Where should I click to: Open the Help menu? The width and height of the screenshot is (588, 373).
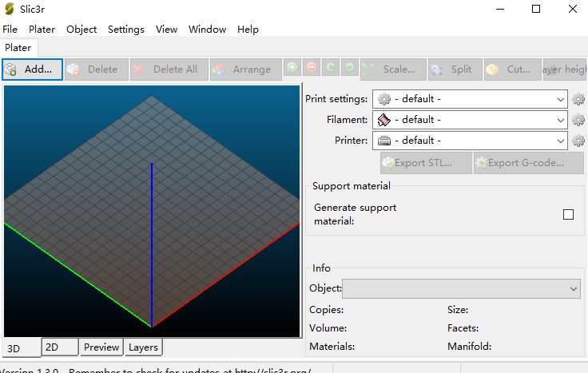[x=248, y=30]
